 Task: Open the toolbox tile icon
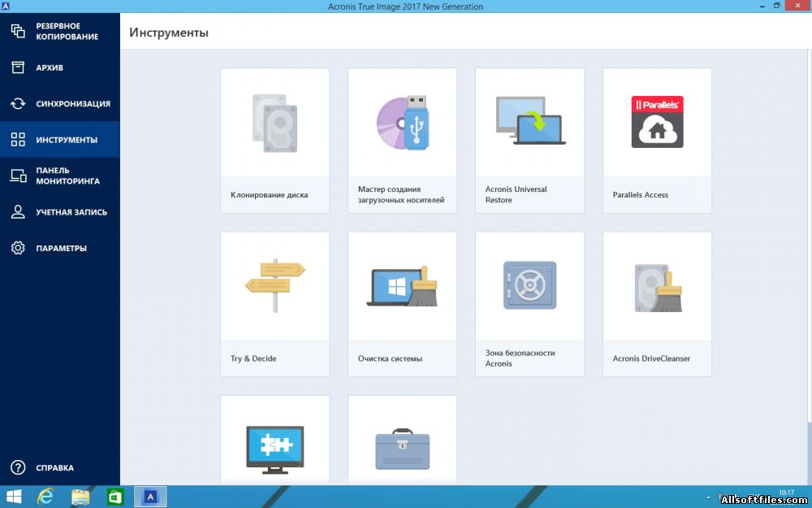(402, 449)
